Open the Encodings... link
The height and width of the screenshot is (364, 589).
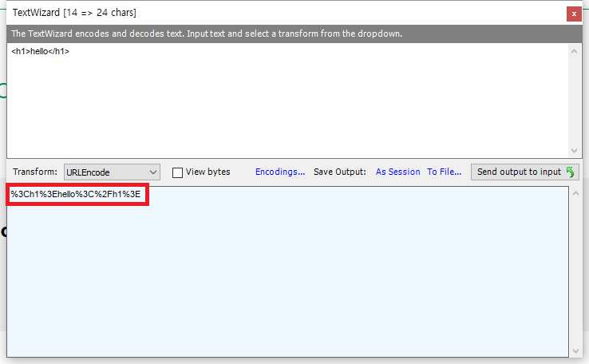point(280,172)
